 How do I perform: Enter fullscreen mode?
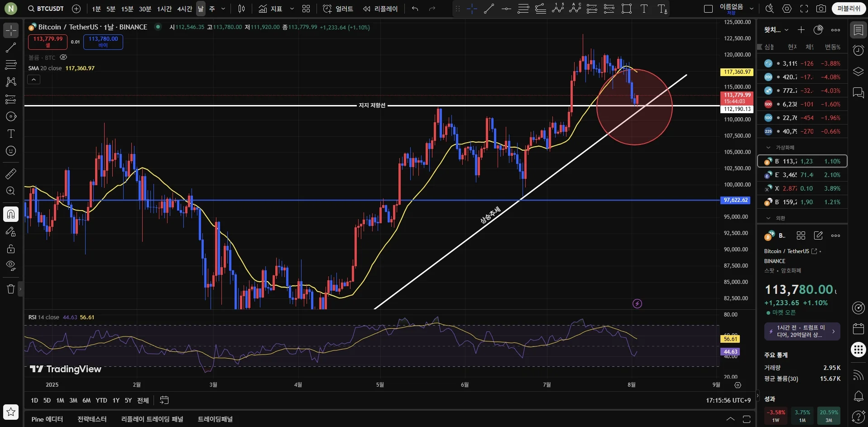[804, 9]
